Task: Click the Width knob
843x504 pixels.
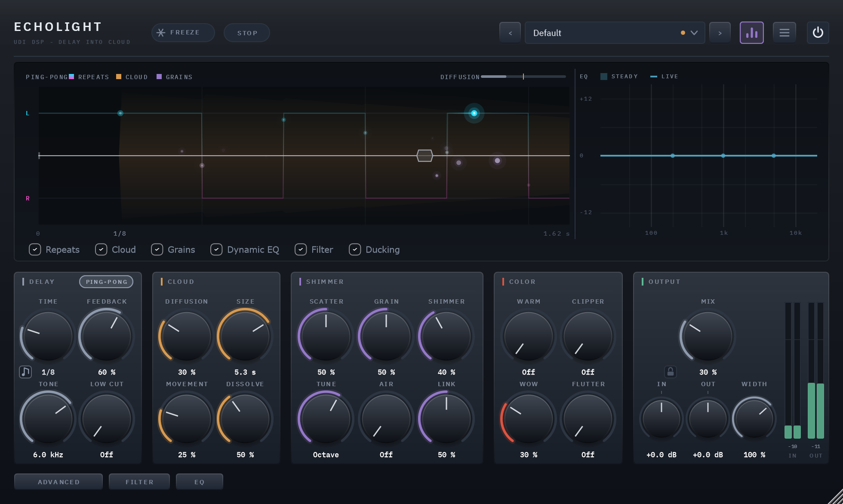Action: coord(754,418)
